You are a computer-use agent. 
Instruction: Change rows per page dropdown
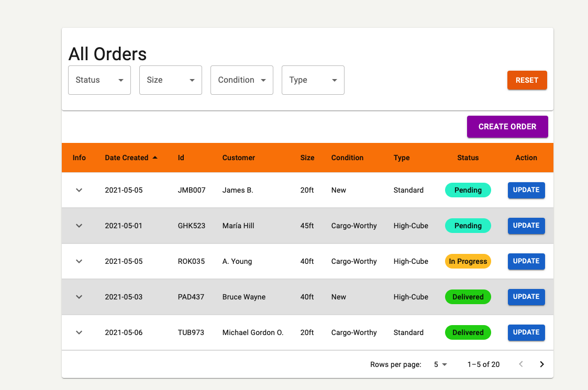[x=440, y=364]
